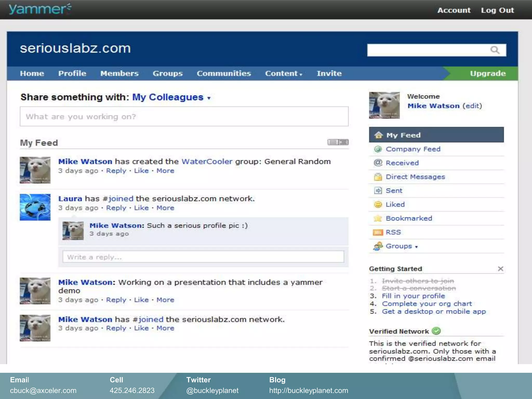Click 'Complete your org chart'
Screen dimensions: 532x399
(x=427, y=304)
